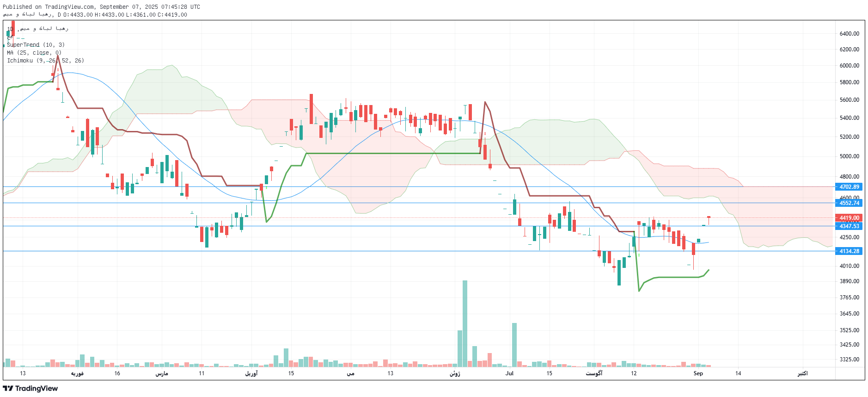Click the tallest volume bar in June

point(465,323)
